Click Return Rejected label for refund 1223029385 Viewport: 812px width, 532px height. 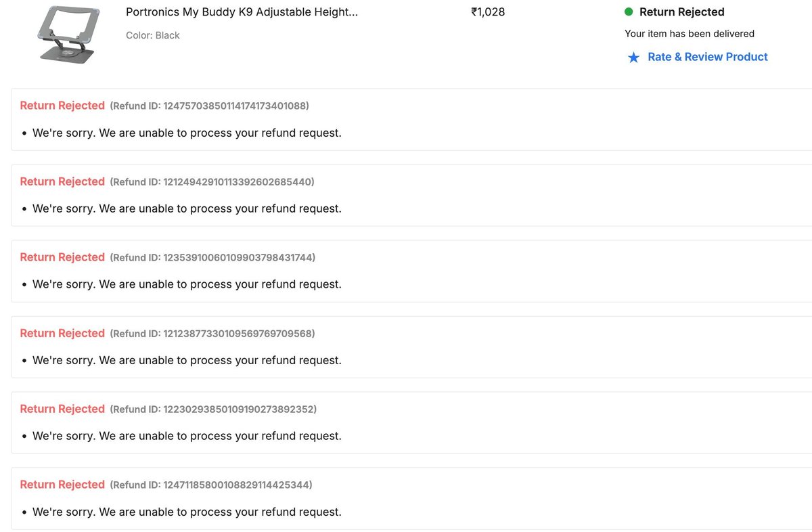(62, 409)
